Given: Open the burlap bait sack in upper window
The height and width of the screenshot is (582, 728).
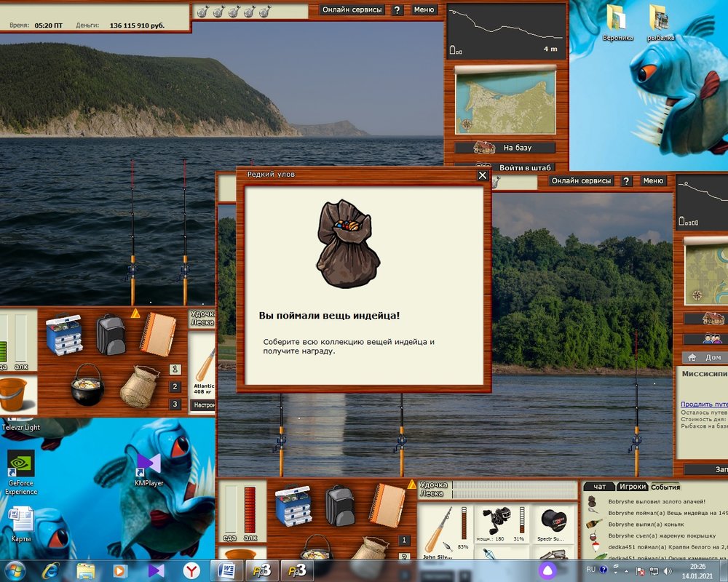Looking at the screenshot, I should pyautogui.click(x=139, y=386).
